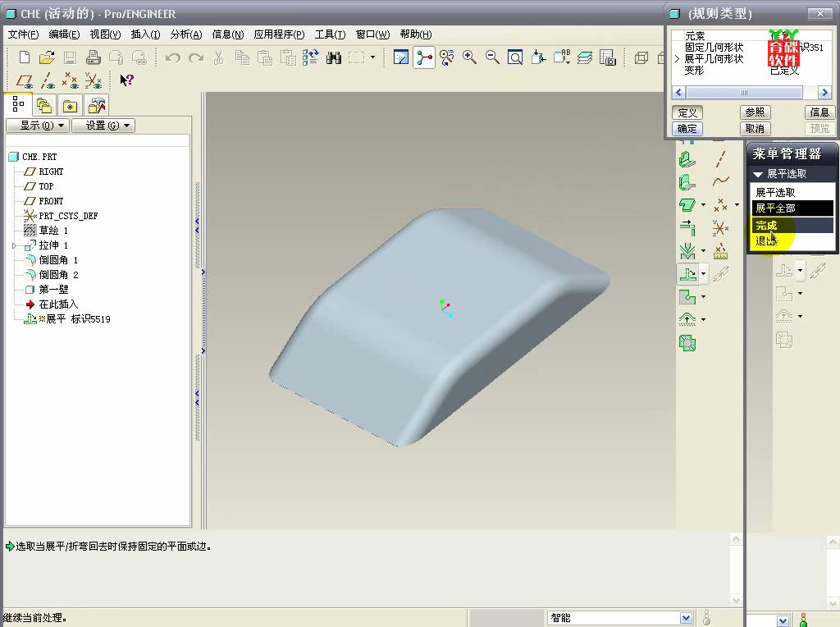Open dropdown arrow beside unbend tool
The image size is (840, 627).
[703, 274]
